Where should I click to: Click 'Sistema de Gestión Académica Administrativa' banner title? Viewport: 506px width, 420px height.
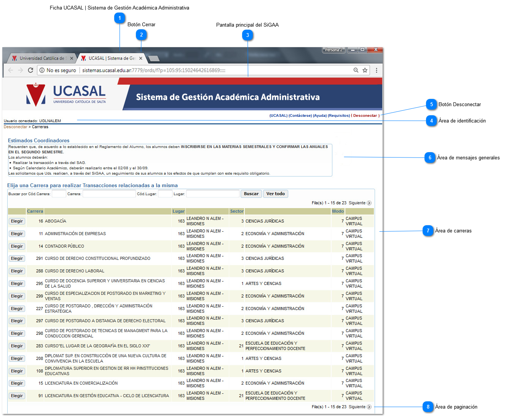point(228,97)
